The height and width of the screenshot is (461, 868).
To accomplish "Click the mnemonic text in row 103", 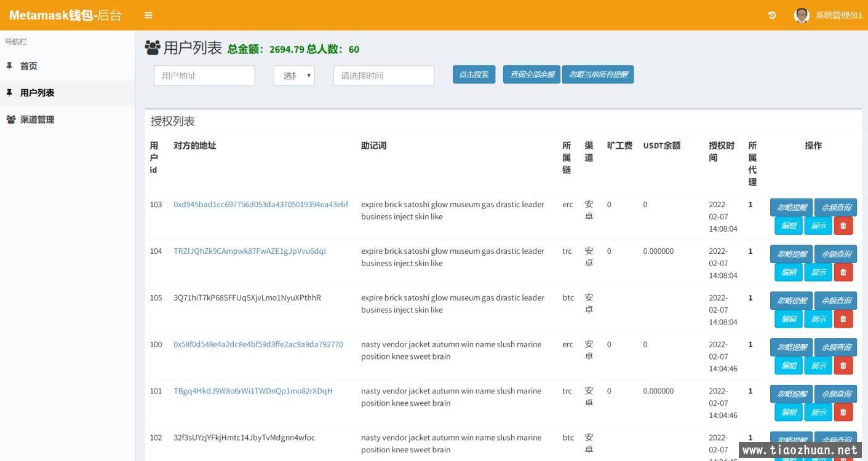I will click(x=453, y=211).
